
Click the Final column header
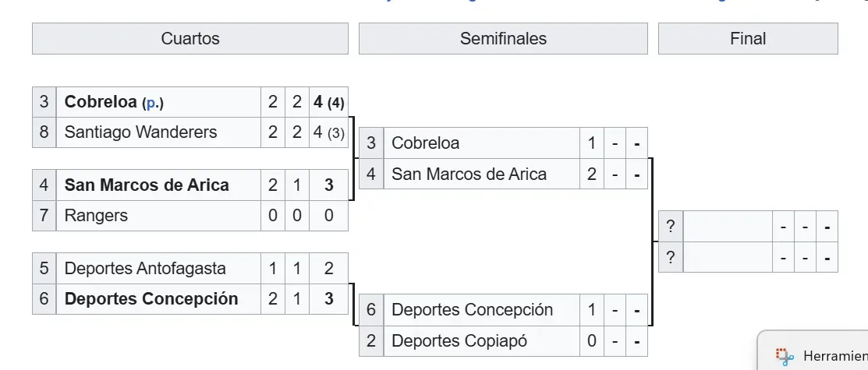point(748,39)
